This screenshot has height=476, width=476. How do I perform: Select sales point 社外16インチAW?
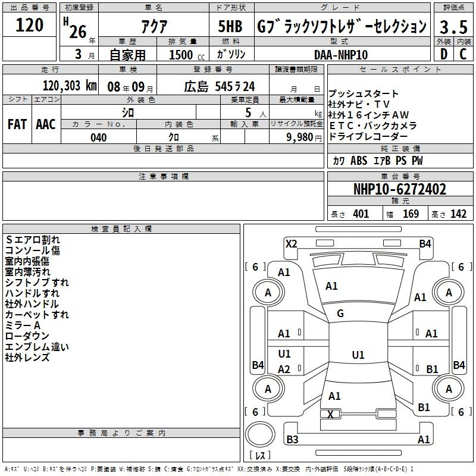pos(368,115)
